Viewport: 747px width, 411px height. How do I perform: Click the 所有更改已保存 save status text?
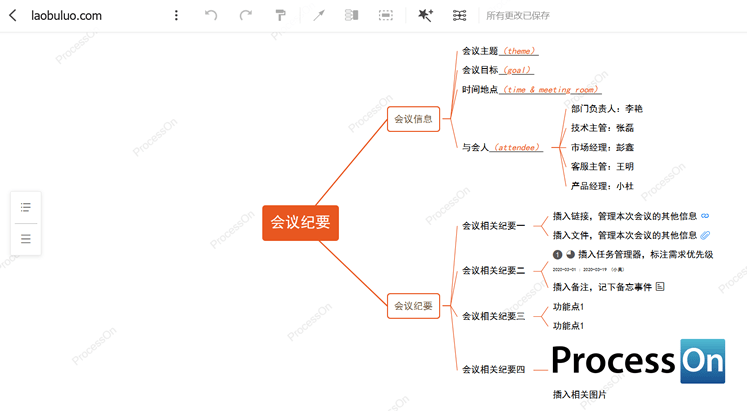click(518, 16)
